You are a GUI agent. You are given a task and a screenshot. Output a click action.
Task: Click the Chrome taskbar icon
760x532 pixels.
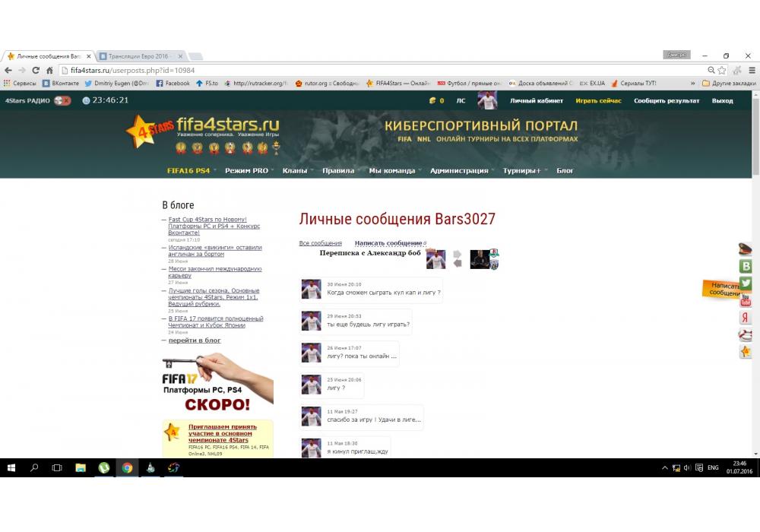click(127, 467)
